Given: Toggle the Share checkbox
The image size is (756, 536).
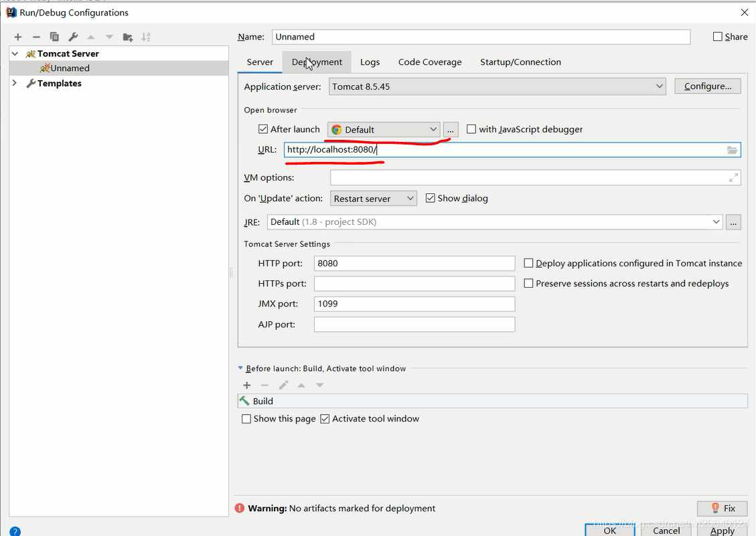Looking at the screenshot, I should 717,37.
